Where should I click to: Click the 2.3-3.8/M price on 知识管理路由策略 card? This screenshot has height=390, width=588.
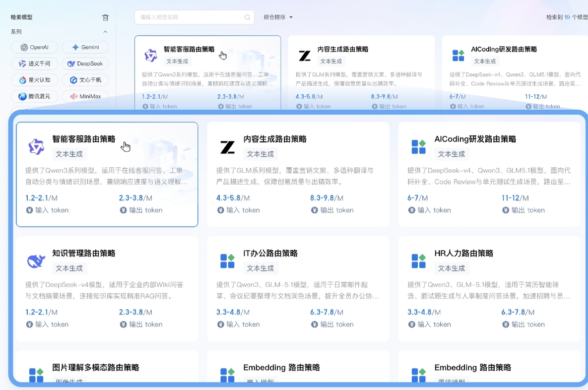pos(136,312)
